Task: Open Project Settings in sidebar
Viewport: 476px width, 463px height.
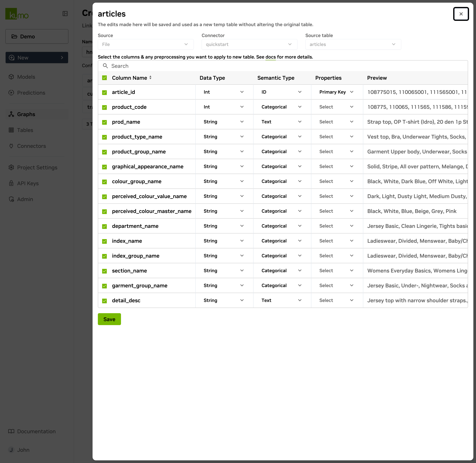Action: point(37,168)
